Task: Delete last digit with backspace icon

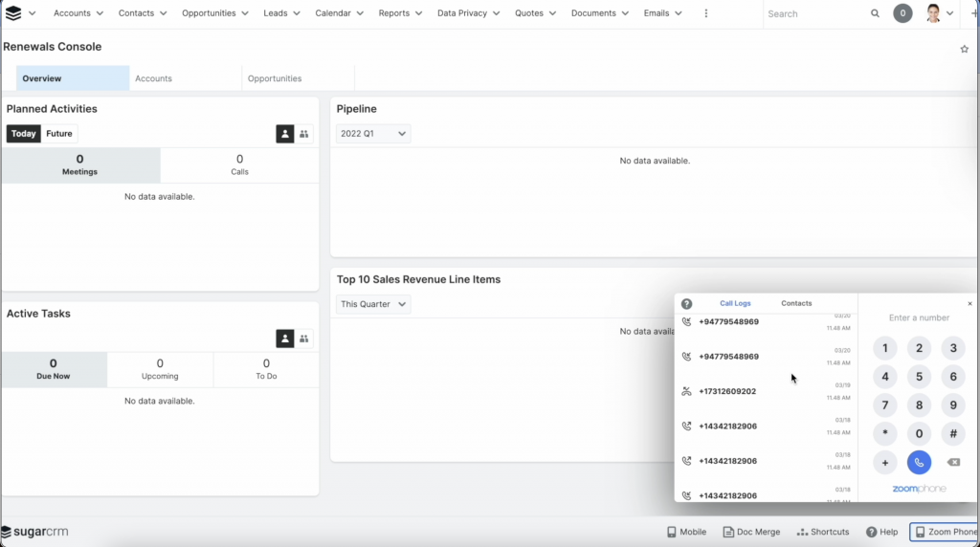Action: 953,463
